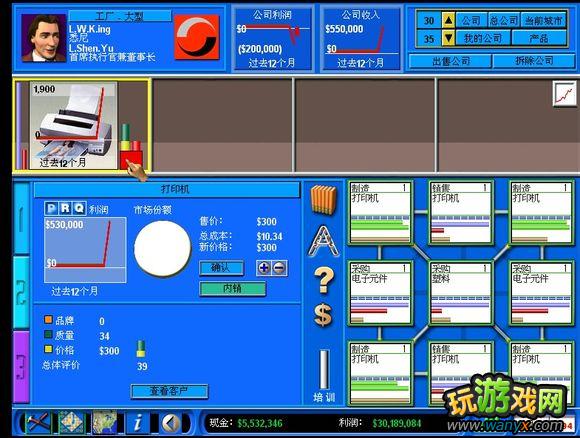Click the 售价 $300 value
Image resolution: width=580 pixels, height=438 pixels.
[x=266, y=222]
